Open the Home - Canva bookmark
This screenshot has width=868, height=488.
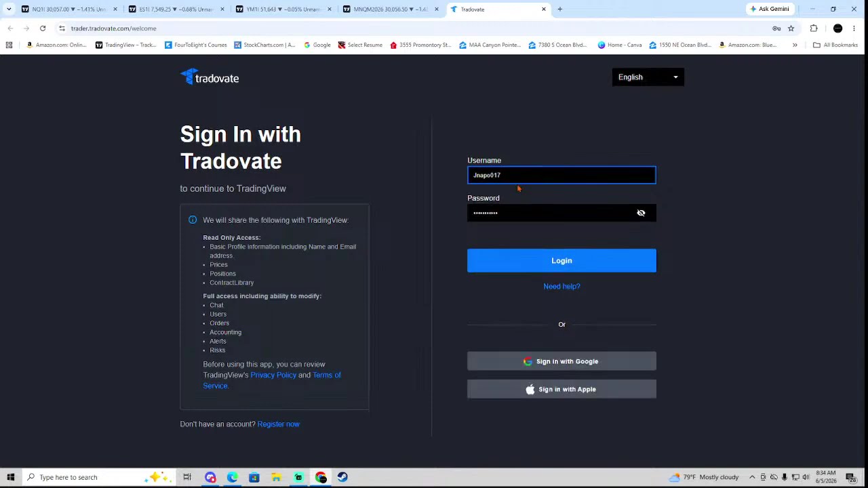coord(620,45)
